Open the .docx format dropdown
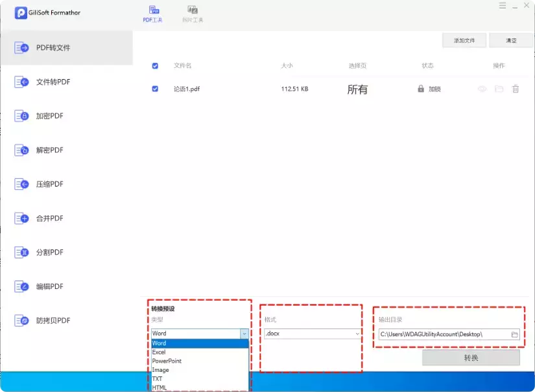The width and height of the screenshot is (535, 392). [x=355, y=334]
